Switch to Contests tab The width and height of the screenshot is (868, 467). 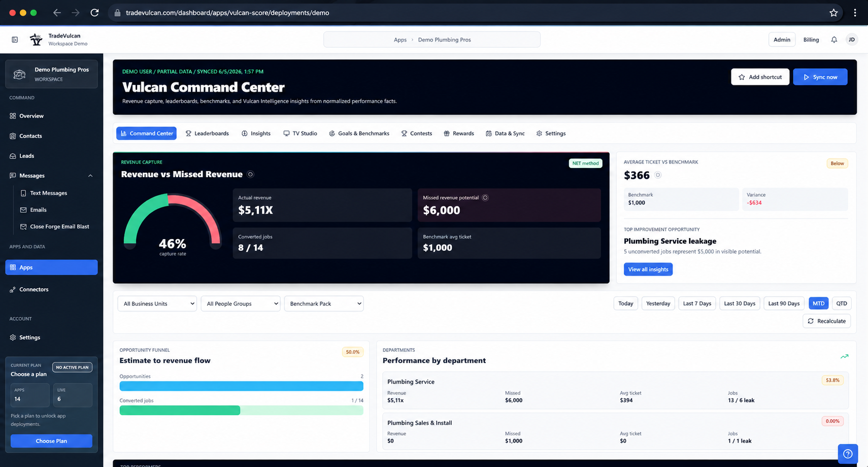[x=416, y=134]
